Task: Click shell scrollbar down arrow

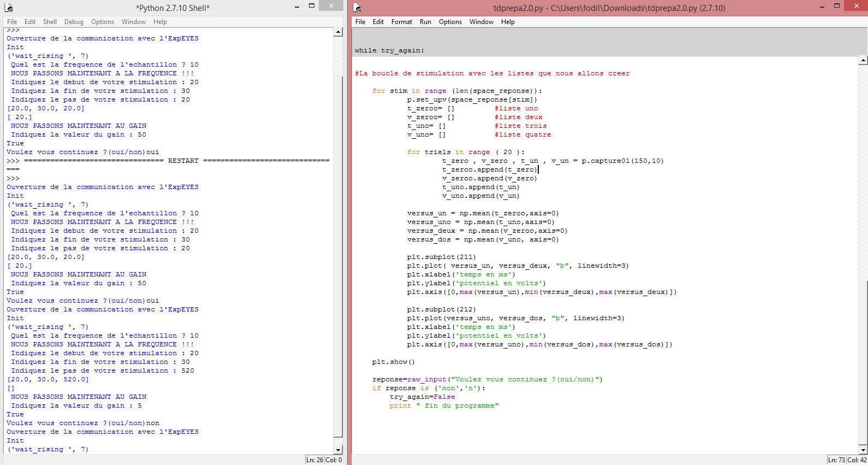Action: coord(338,450)
